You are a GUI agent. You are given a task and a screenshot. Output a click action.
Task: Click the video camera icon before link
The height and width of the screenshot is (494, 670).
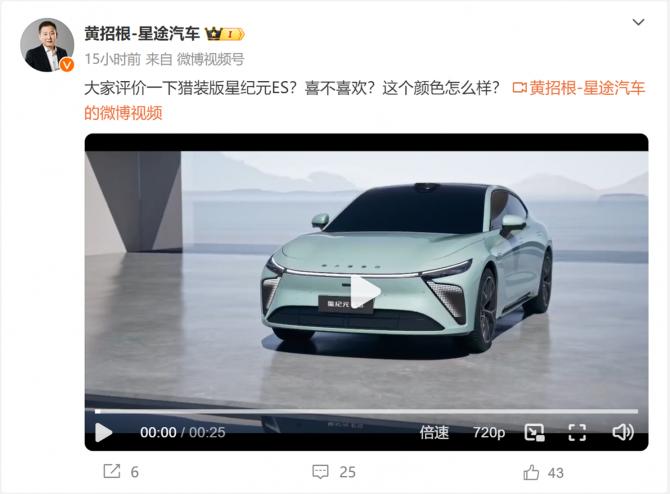519,88
